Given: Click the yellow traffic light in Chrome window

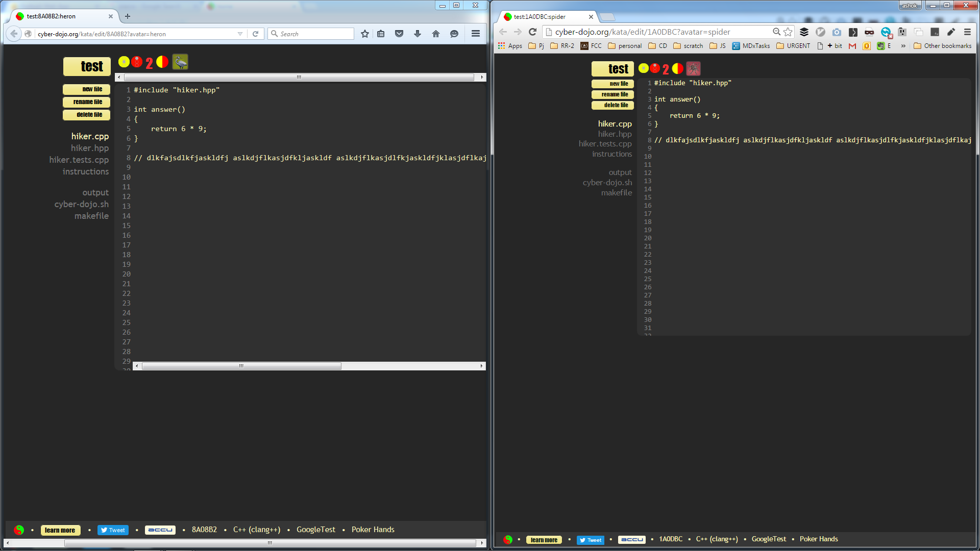Looking at the screenshot, I should [x=644, y=68].
